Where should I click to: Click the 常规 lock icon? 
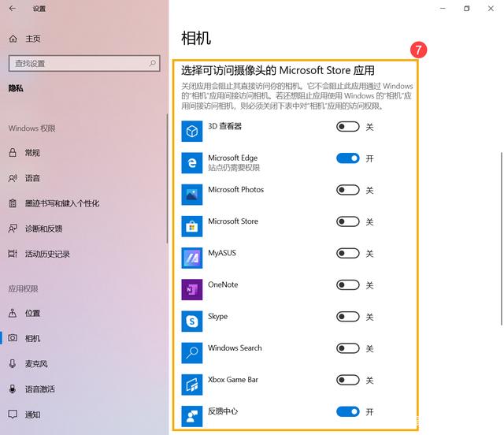coord(13,153)
